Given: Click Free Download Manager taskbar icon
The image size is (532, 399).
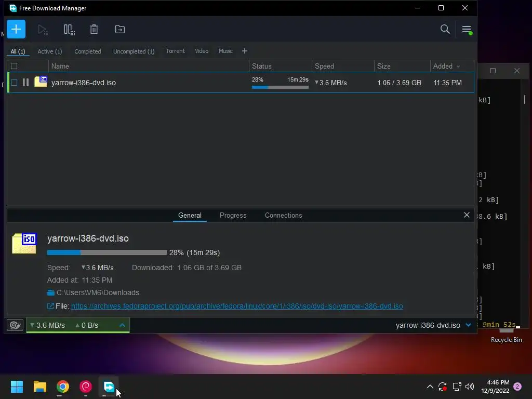Looking at the screenshot, I should (109, 387).
